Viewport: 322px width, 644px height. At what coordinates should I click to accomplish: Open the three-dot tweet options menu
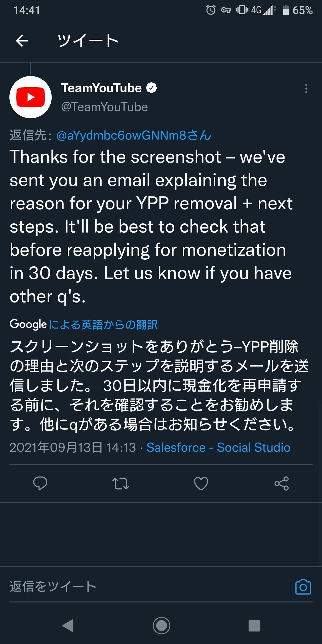tap(306, 89)
